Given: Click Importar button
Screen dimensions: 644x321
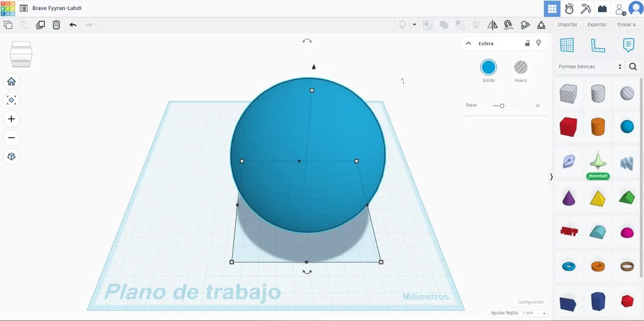Looking at the screenshot, I should click(567, 25).
